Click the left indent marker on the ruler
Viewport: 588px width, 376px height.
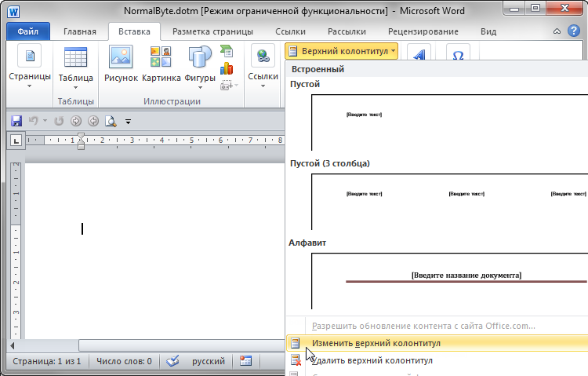(81, 145)
